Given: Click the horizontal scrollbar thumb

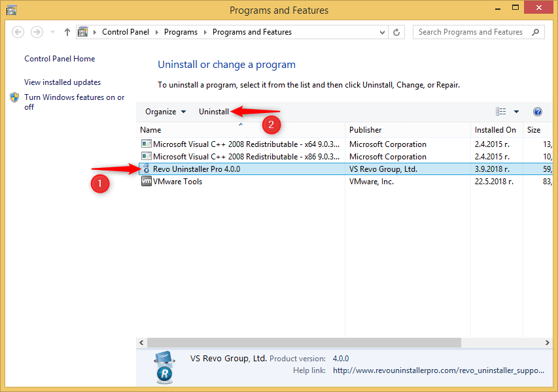Looking at the screenshot, I should coord(304,342).
